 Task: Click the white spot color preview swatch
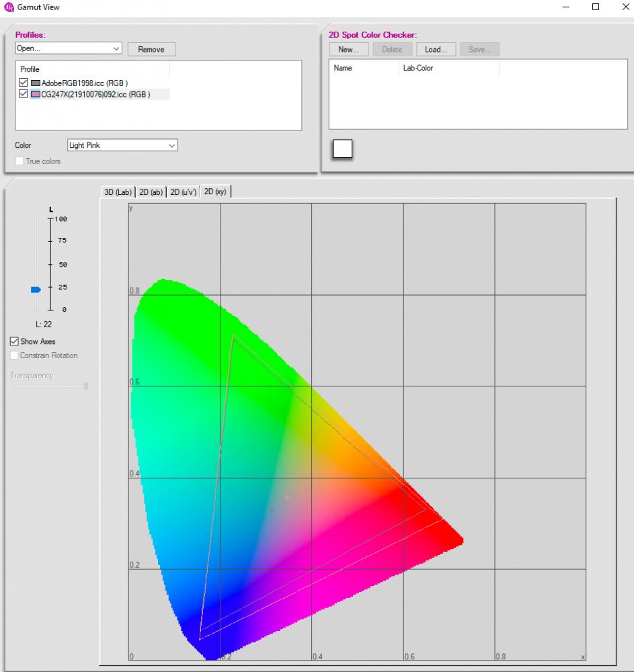point(342,149)
